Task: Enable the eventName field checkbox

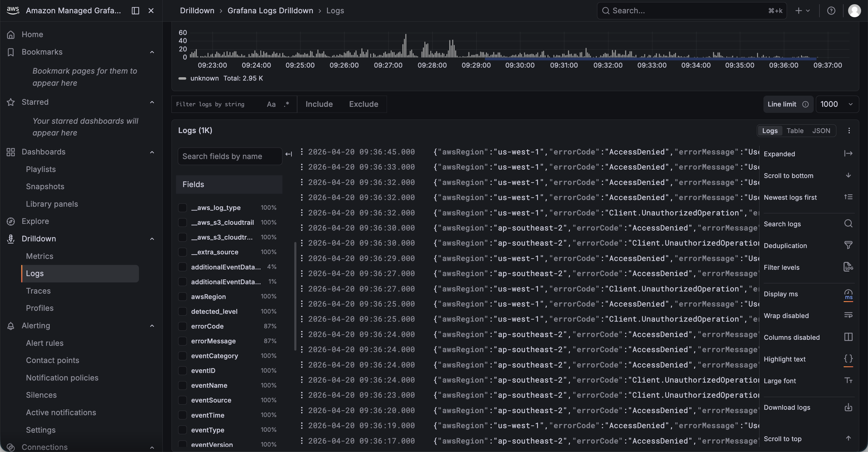Action: coord(182,385)
